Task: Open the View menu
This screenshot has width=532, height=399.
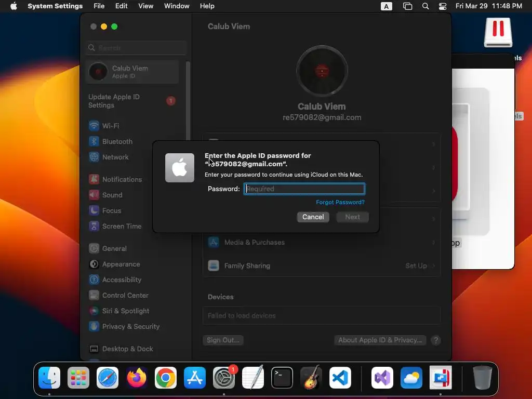Action: click(145, 6)
